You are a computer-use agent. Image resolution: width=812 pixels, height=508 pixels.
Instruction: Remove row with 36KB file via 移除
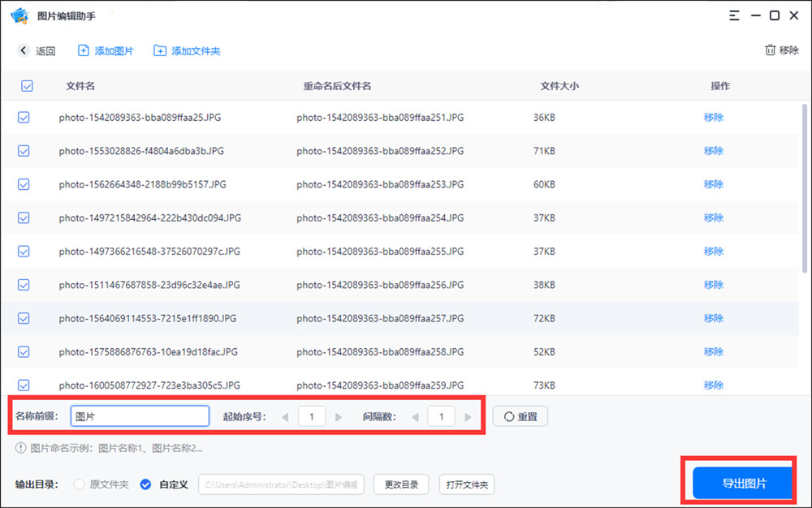(713, 118)
